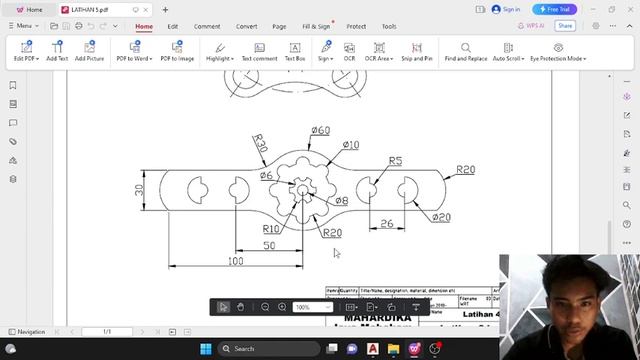Expand the Edit PDF dropdown arrow
Screen dimensions: 640x360
(38, 59)
